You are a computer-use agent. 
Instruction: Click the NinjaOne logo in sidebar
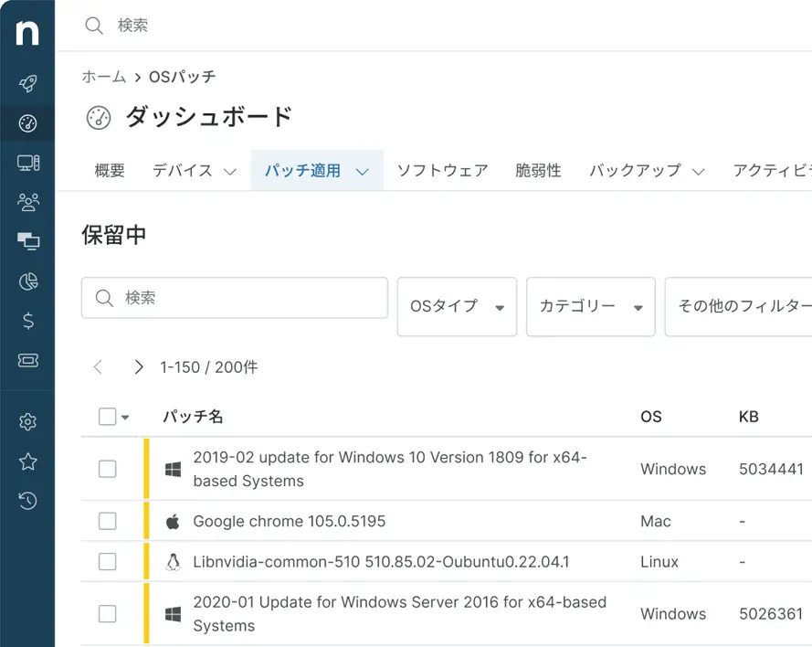(27, 33)
